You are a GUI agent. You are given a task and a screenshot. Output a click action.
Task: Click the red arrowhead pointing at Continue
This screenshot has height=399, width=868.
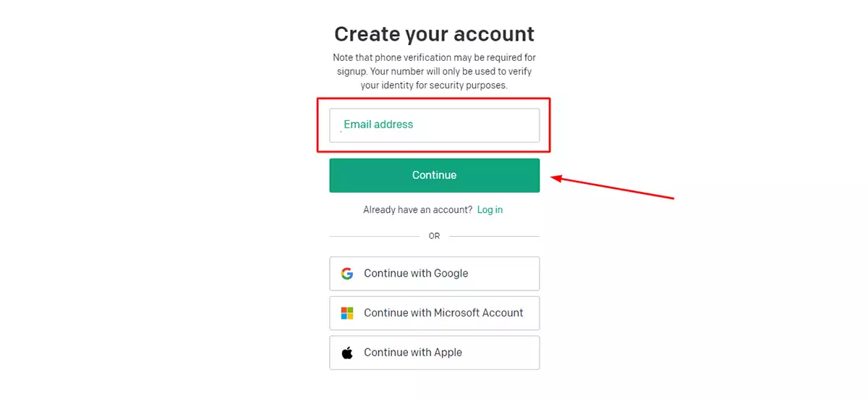557,178
